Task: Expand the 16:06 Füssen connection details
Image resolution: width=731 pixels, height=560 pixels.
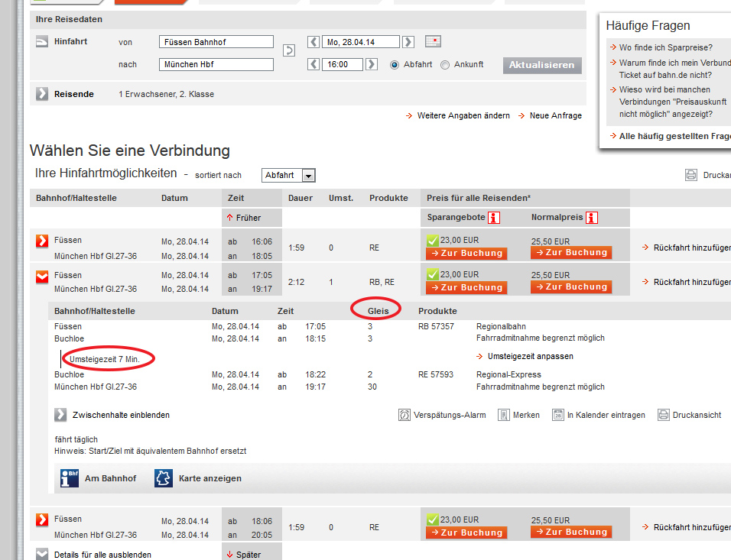Action: (42, 241)
